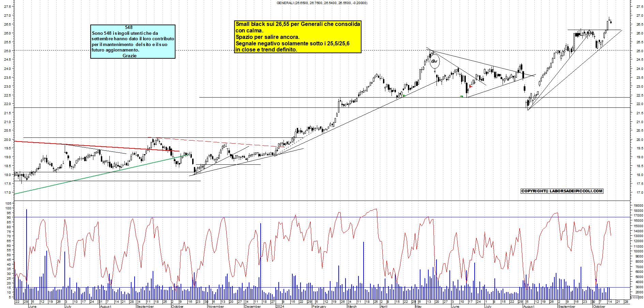Select the cyan box heading '548'
Screen dimensions: 644x308
pos(129,27)
